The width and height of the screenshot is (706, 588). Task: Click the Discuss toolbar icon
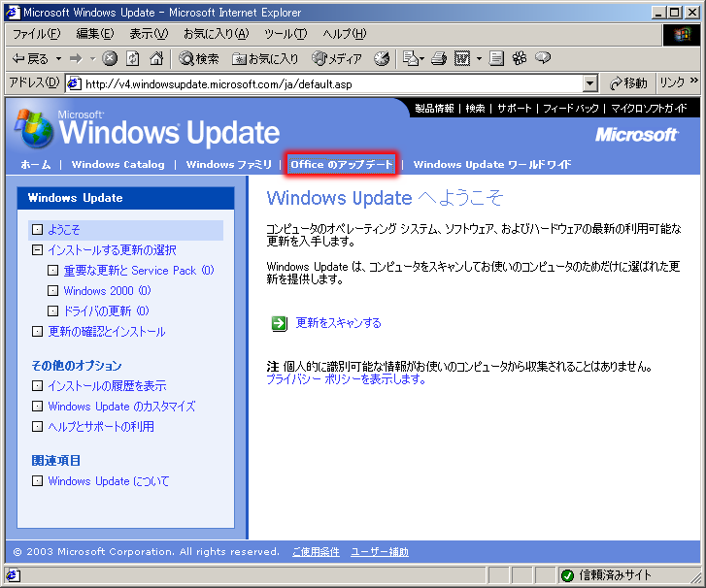[496, 58]
